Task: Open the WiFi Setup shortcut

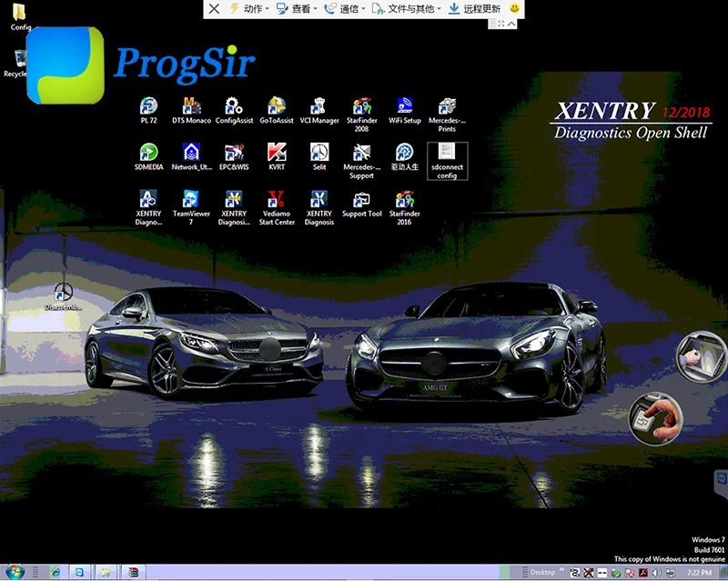Action: pyautogui.click(x=404, y=110)
